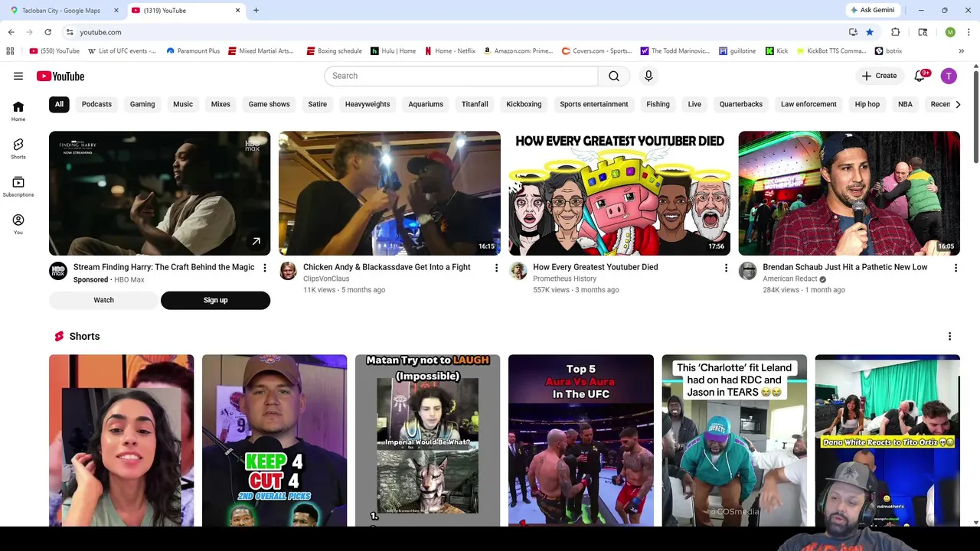Image resolution: width=980 pixels, height=551 pixels.
Task: Select the Law enforcement chip
Action: pos(808,104)
